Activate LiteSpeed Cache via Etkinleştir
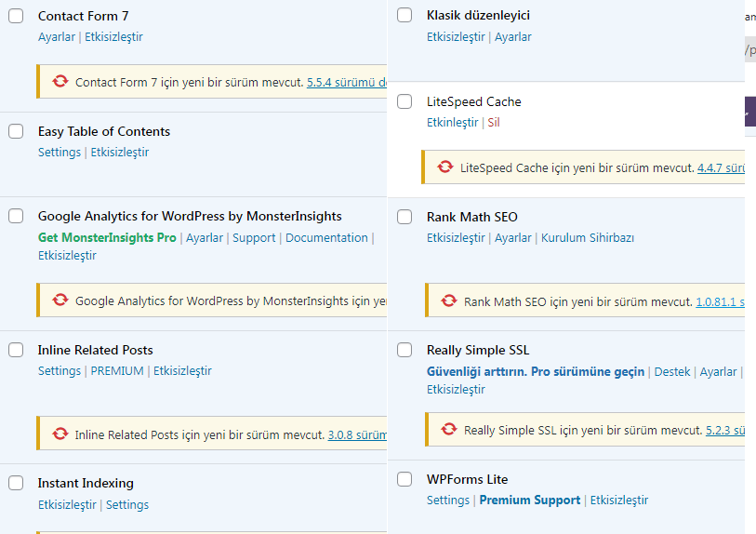The width and height of the screenshot is (756, 534). coord(452,123)
